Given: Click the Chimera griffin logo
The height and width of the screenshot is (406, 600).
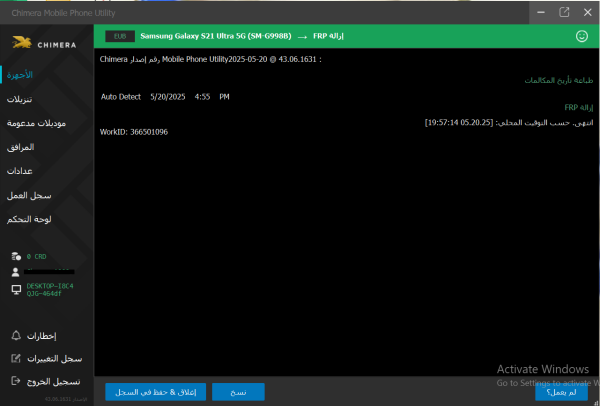Looking at the screenshot, I should [22, 42].
